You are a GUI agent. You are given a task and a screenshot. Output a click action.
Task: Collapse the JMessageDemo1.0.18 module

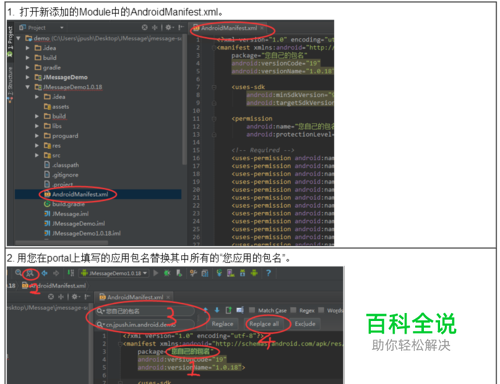point(28,87)
